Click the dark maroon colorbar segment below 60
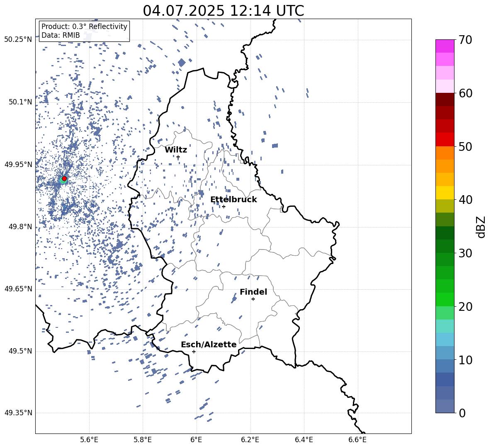This screenshot has height=448, width=491. tap(445, 99)
